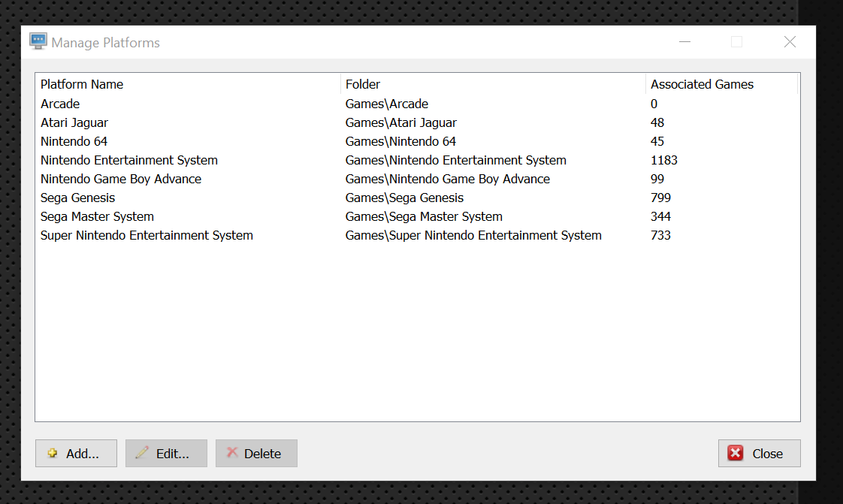Viewport: 843px width, 504px height.
Task: Click the Add platform button
Action: tap(76, 453)
